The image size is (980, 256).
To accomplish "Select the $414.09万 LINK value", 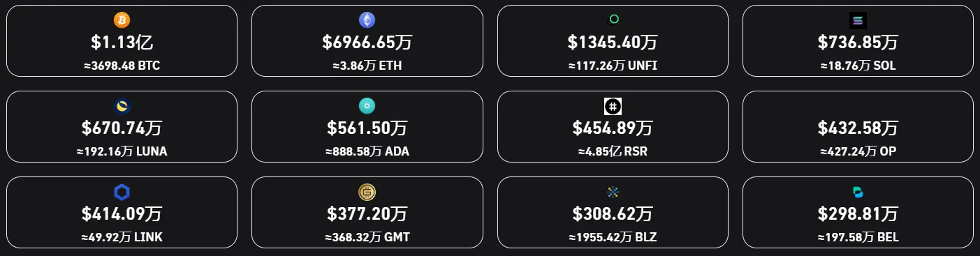I will (x=122, y=214).
